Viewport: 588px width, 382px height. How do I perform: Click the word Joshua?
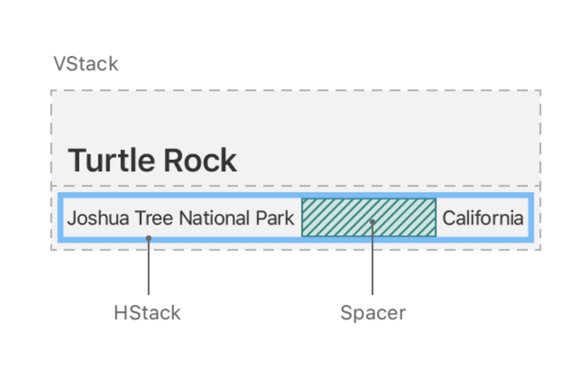(x=98, y=218)
